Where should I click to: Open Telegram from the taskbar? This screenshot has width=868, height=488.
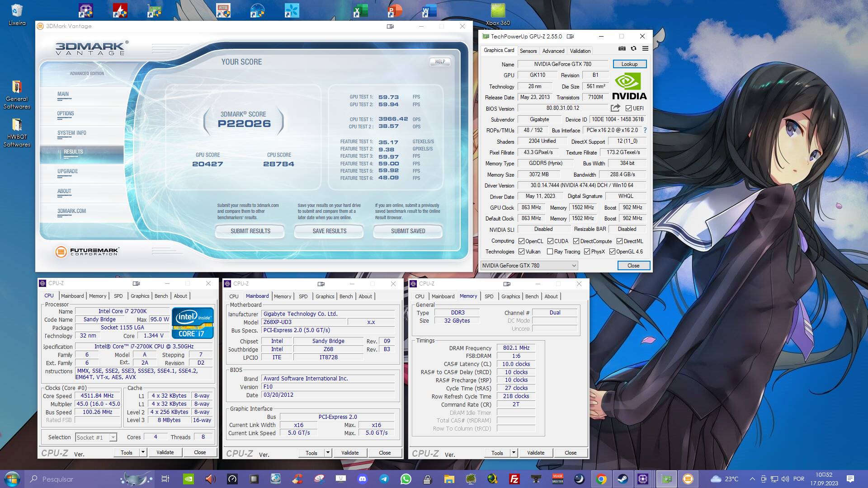click(x=384, y=479)
